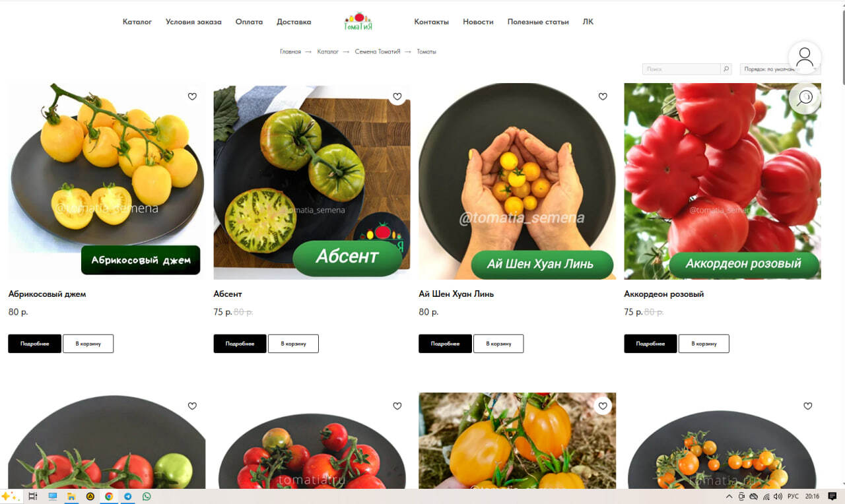Click the magnifier in the search field

(x=726, y=69)
